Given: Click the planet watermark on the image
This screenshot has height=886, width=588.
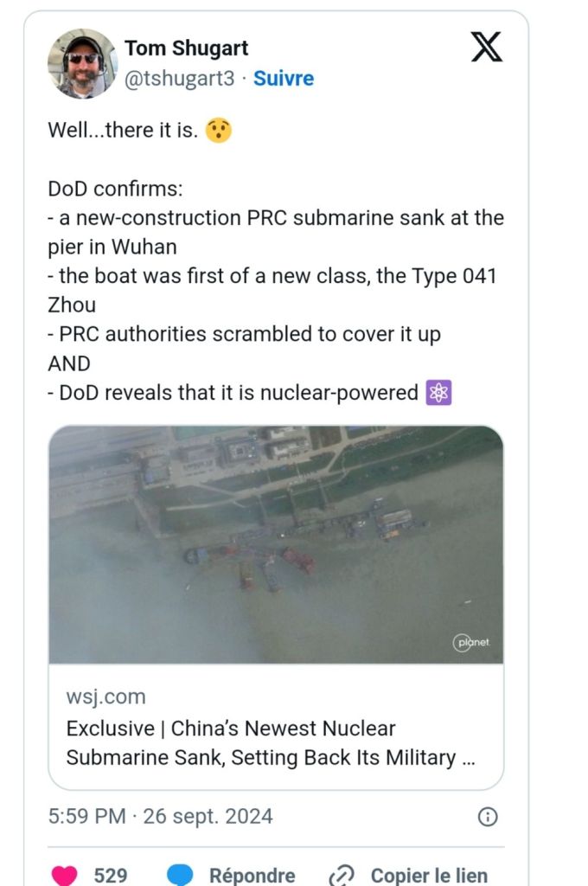Looking at the screenshot, I should pyautogui.click(x=471, y=643).
